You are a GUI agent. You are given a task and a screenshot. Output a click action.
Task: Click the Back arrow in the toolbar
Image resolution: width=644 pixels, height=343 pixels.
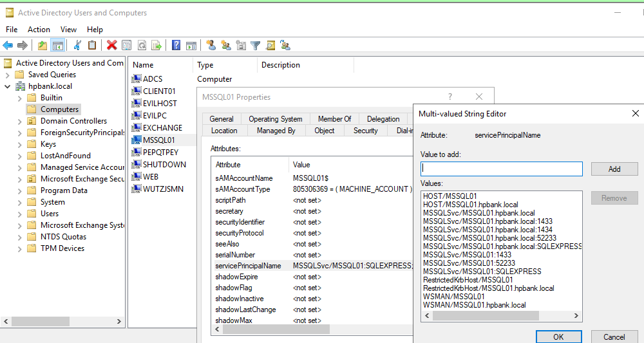tap(8, 45)
